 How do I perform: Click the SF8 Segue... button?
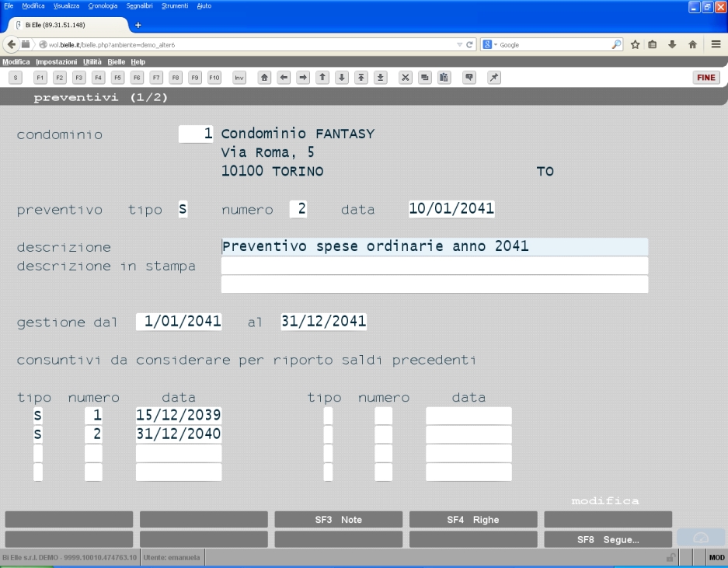(x=608, y=540)
